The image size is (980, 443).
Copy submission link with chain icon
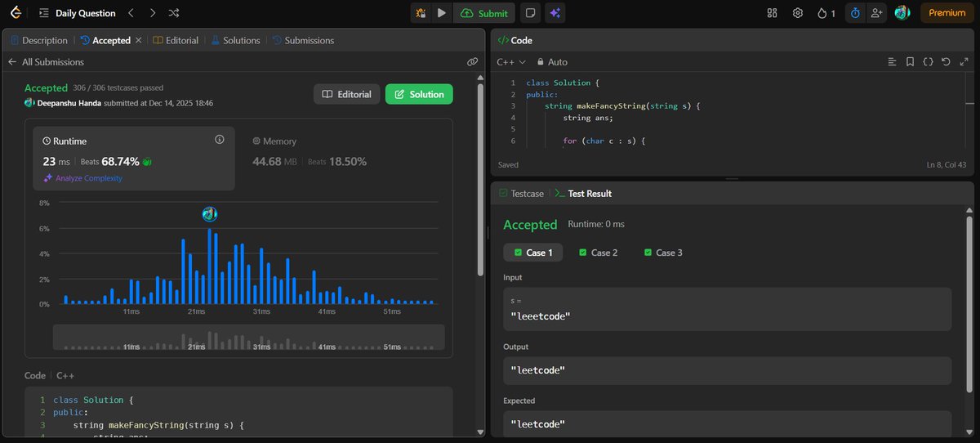coord(472,62)
